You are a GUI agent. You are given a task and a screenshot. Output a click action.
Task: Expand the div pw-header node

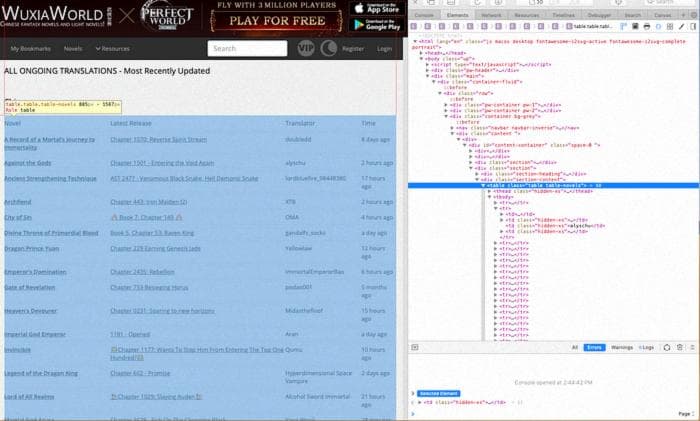pyautogui.click(x=427, y=70)
